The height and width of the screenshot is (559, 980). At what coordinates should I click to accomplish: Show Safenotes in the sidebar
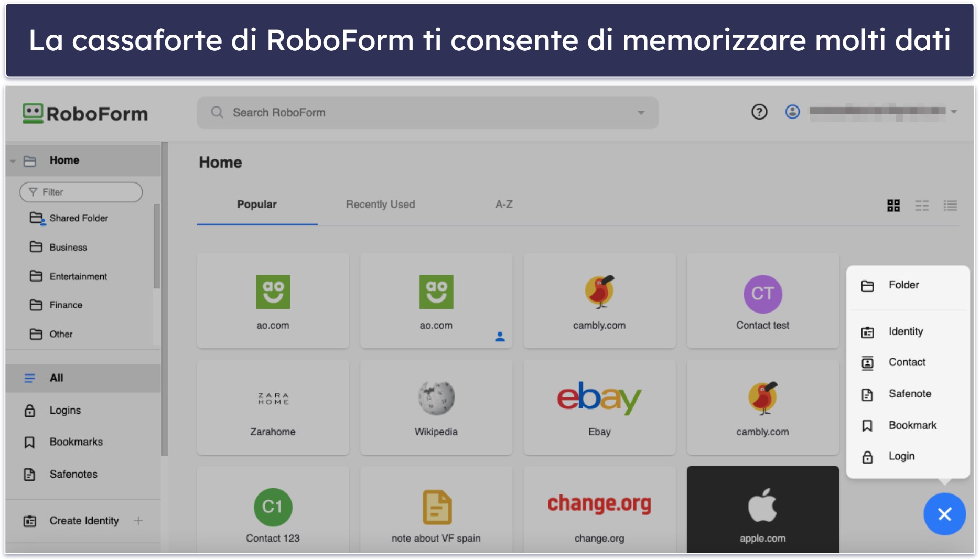pos(73,474)
